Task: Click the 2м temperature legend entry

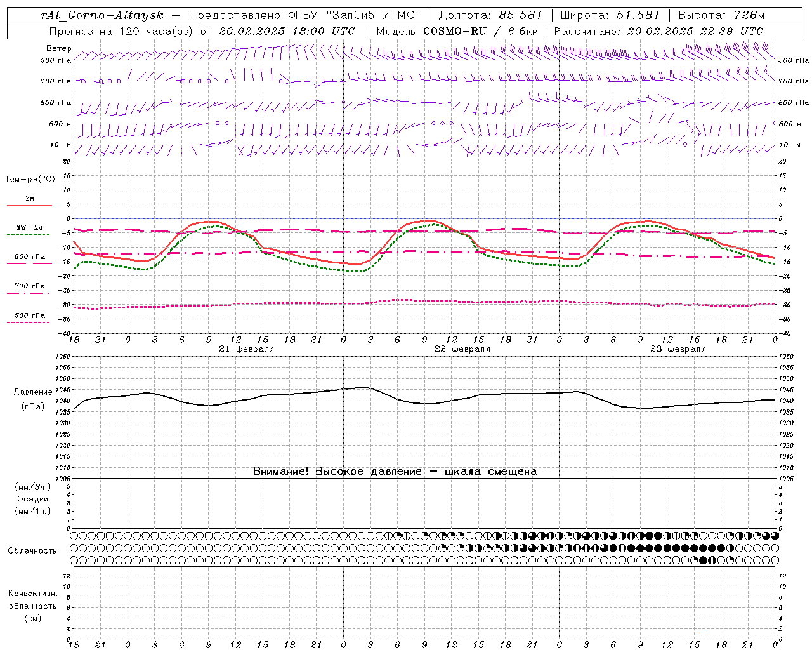Action: click(30, 199)
